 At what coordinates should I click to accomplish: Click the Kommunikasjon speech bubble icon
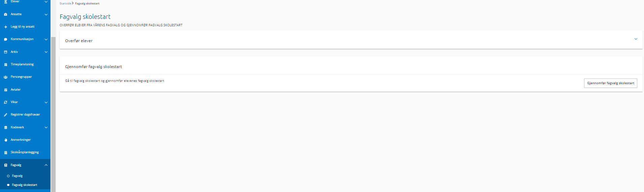coord(5,39)
